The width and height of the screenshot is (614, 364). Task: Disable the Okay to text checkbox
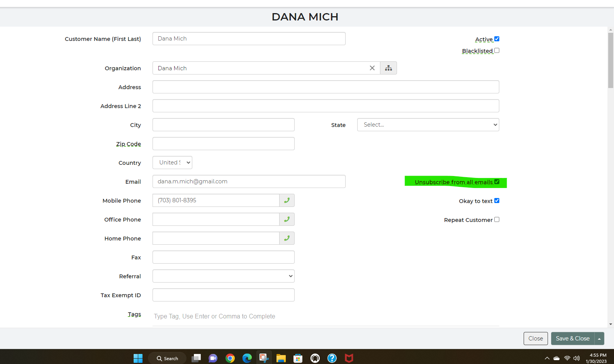click(x=497, y=201)
